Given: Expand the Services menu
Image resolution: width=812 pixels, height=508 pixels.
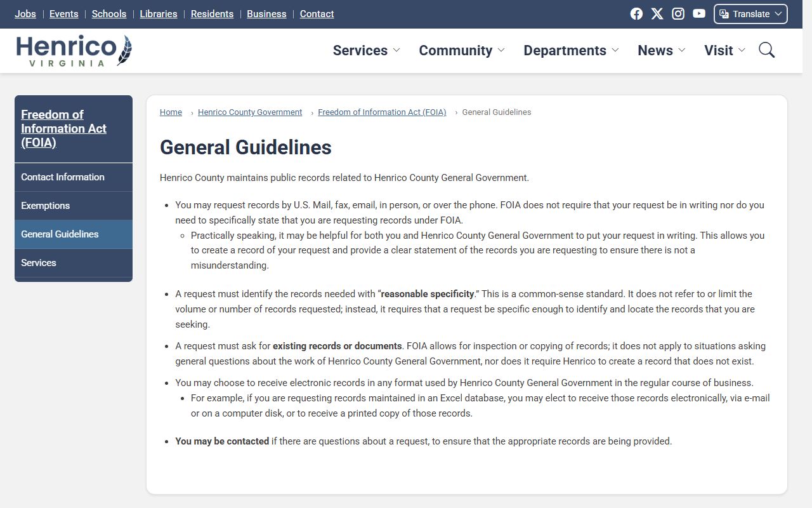Looking at the screenshot, I should [366, 50].
